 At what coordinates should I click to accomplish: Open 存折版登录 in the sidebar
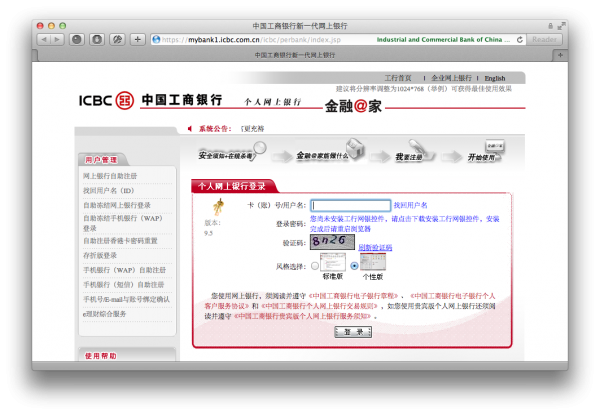pos(100,255)
